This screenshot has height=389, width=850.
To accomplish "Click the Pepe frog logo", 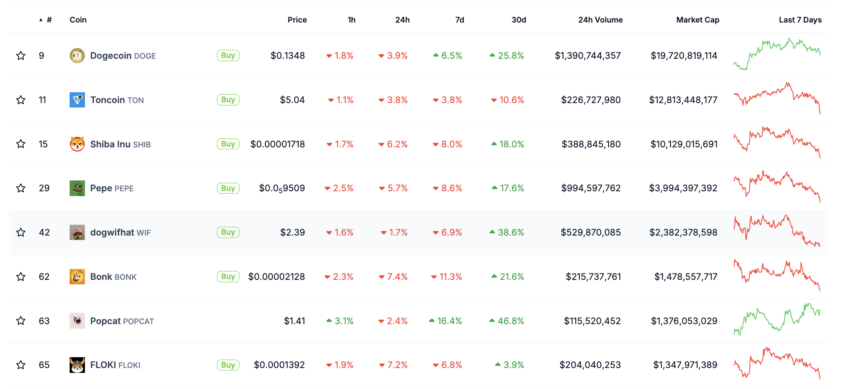I will (x=77, y=188).
